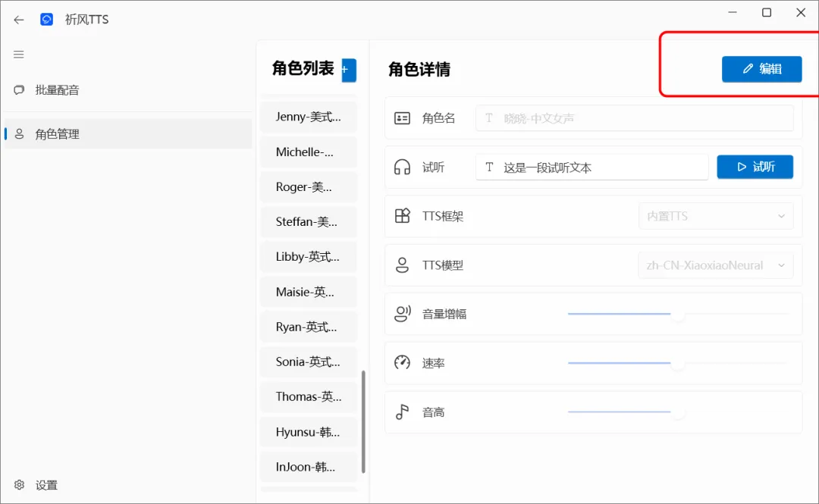Select Jenny-美式 role in list

[308, 117]
